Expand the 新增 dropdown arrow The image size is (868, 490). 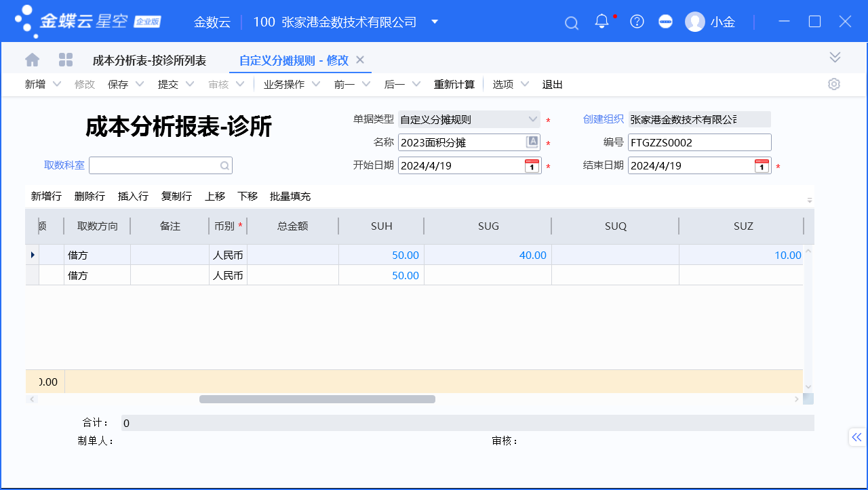coord(57,84)
